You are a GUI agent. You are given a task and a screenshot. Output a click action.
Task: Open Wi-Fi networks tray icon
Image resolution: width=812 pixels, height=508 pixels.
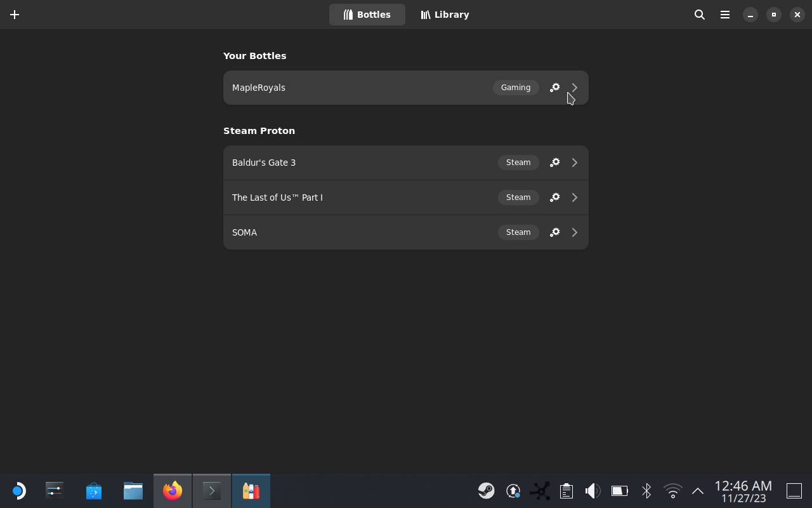pos(672,491)
